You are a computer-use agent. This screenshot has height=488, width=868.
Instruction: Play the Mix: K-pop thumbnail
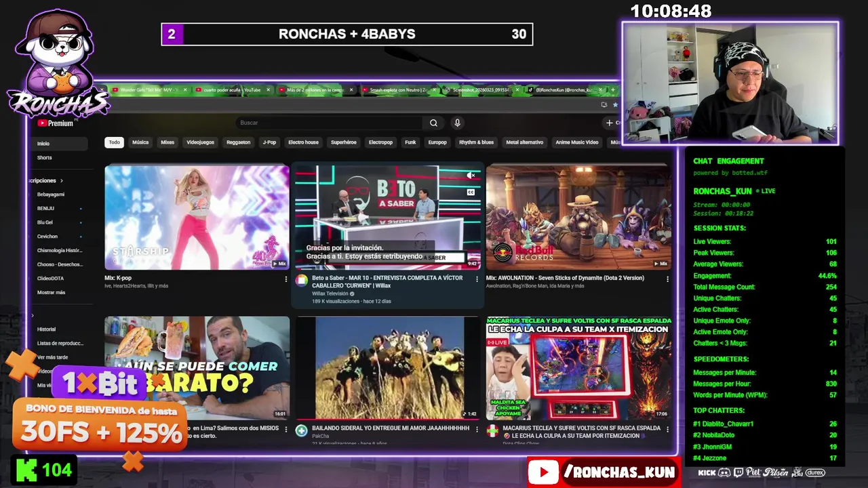pos(197,218)
